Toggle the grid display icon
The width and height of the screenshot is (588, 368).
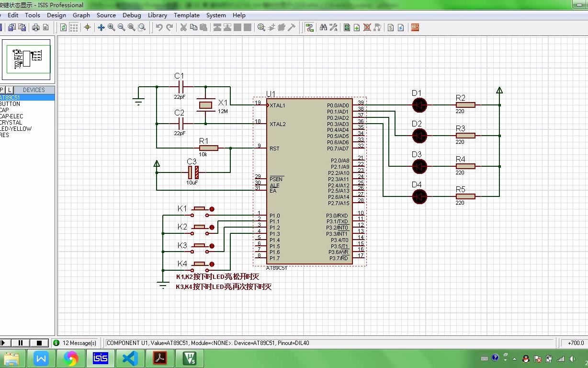pyautogui.click(x=74, y=27)
